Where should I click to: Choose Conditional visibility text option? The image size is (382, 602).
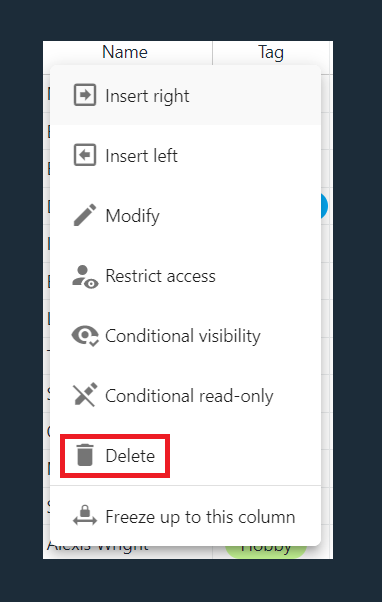click(183, 336)
